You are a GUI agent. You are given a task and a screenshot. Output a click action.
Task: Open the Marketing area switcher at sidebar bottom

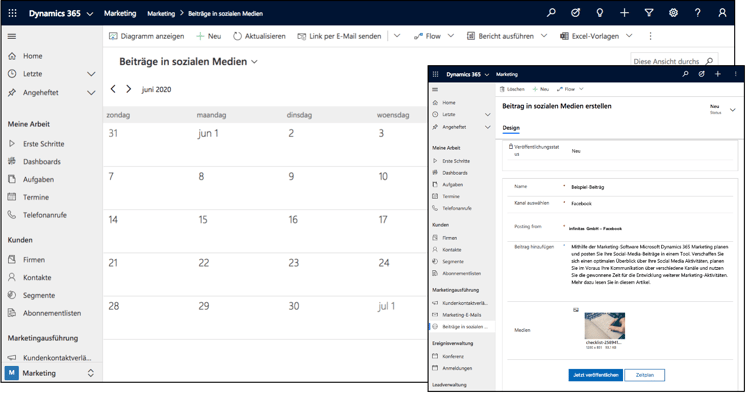click(x=51, y=373)
